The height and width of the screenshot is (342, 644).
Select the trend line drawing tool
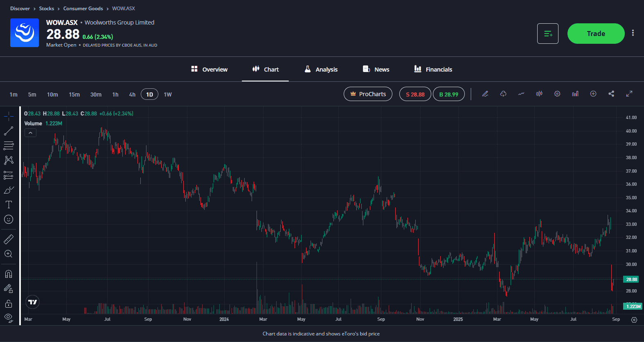point(9,131)
